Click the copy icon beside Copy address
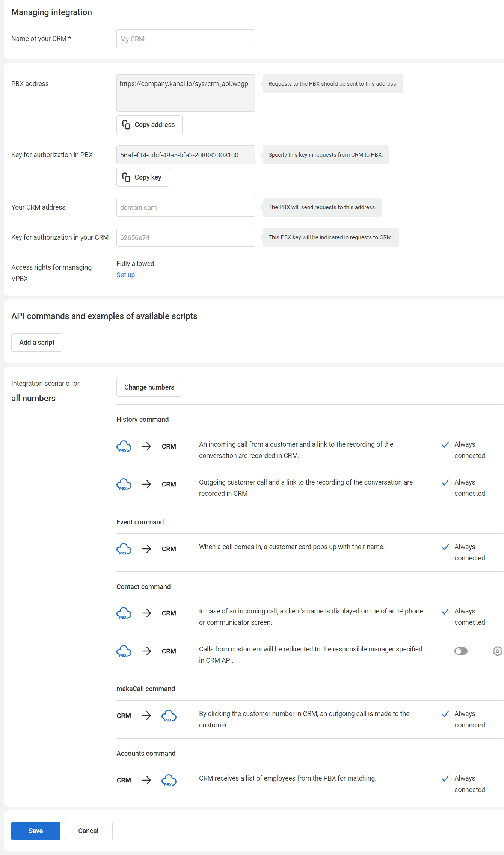The image size is (504, 855). (x=126, y=125)
